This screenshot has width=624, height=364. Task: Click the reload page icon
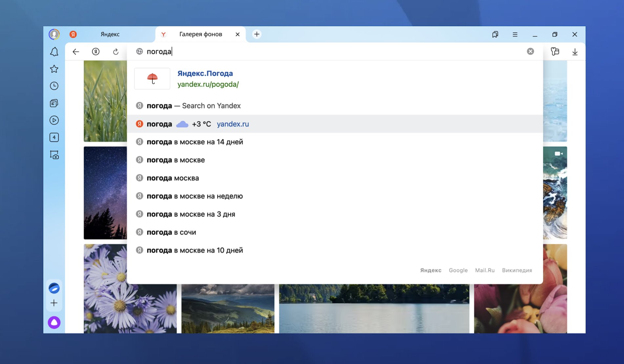click(x=115, y=52)
